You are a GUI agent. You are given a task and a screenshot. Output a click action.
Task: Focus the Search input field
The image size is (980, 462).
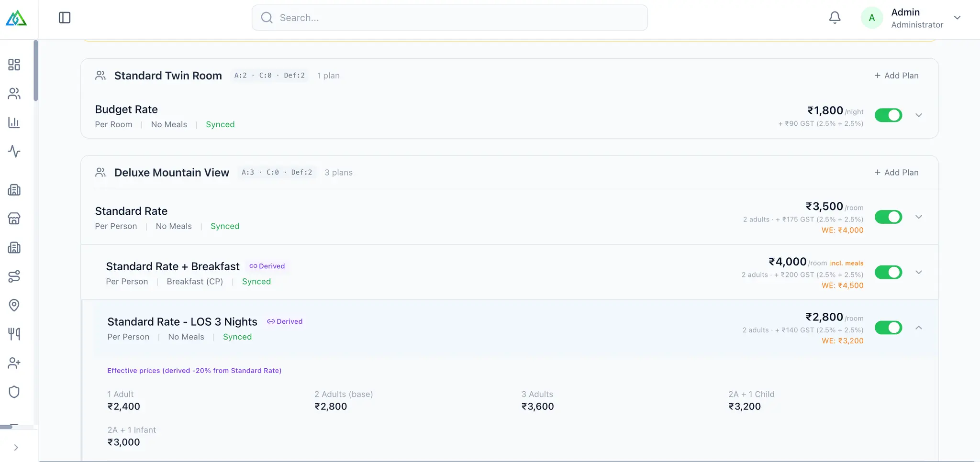coord(450,18)
